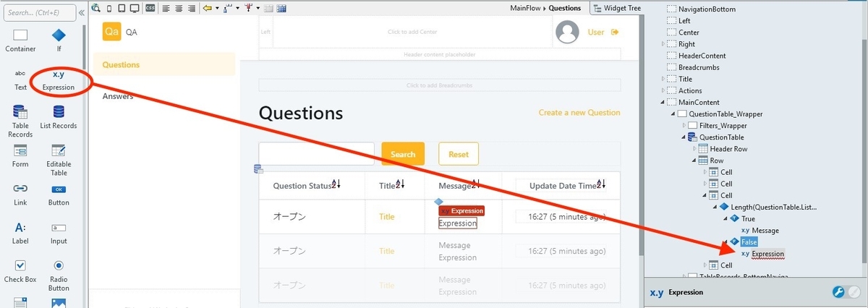
Task: Select the Expression widget in toolbox
Action: pos(59,80)
